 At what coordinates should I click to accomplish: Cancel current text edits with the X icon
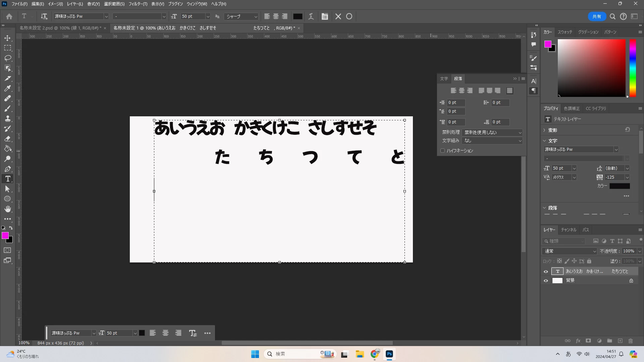click(x=338, y=16)
